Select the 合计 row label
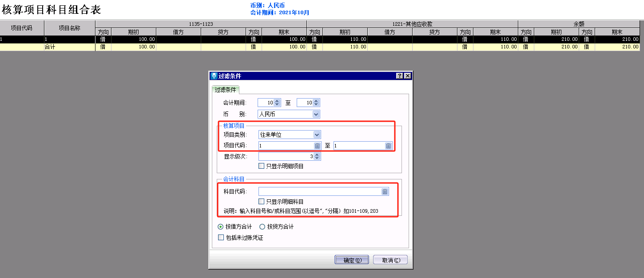The image size is (644, 278). pyautogui.click(x=50, y=47)
